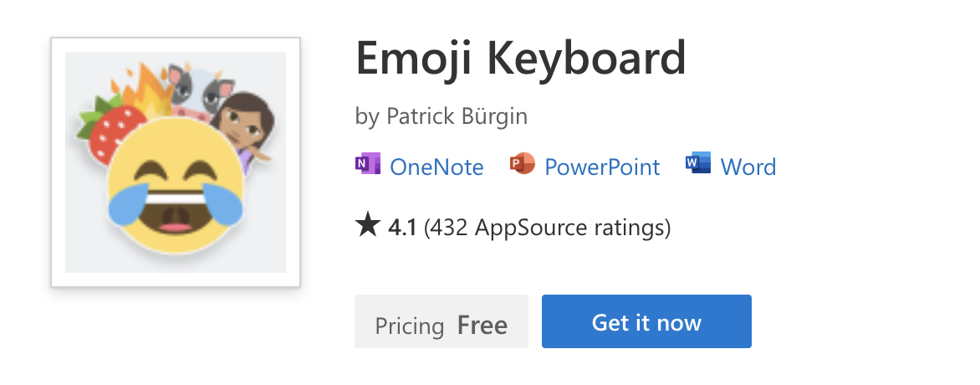980x385 pixels.
Task: Click the black star rating icon
Action: pyautogui.click(x=367, y=226)
